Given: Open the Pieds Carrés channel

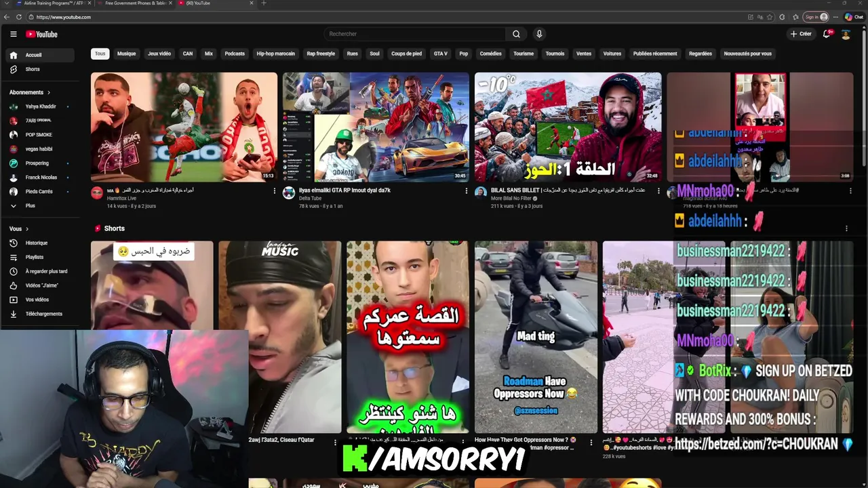Looking at the screenshot, I should point(39,192).
